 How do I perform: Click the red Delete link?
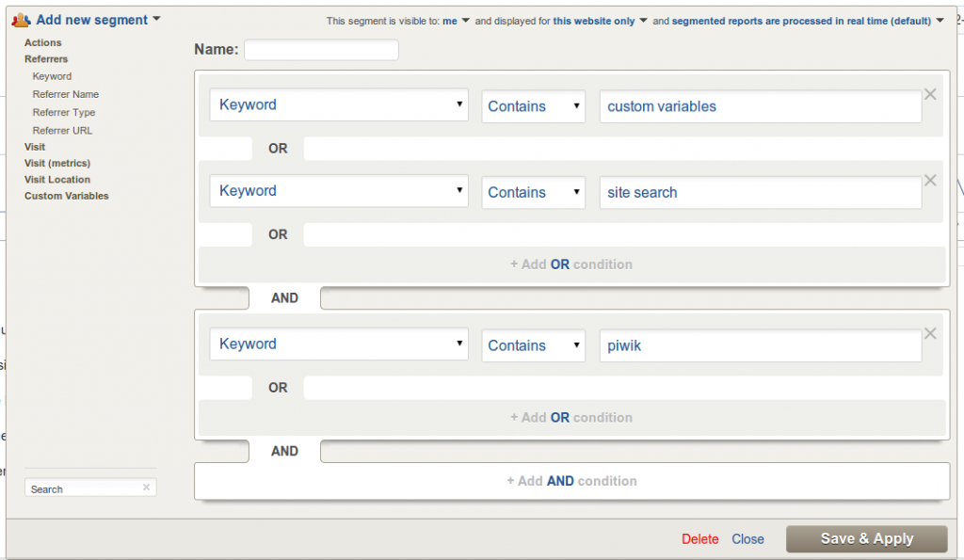(699, 539)
